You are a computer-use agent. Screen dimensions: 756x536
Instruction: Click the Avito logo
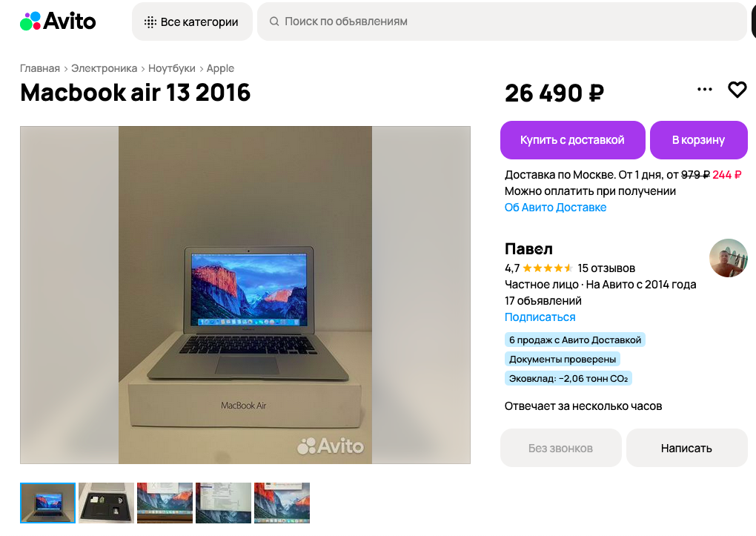point(58,21)
